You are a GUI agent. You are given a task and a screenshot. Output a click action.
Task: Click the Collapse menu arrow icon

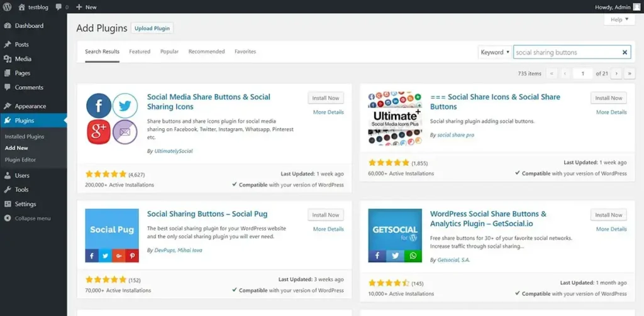(x=8, y=219)
